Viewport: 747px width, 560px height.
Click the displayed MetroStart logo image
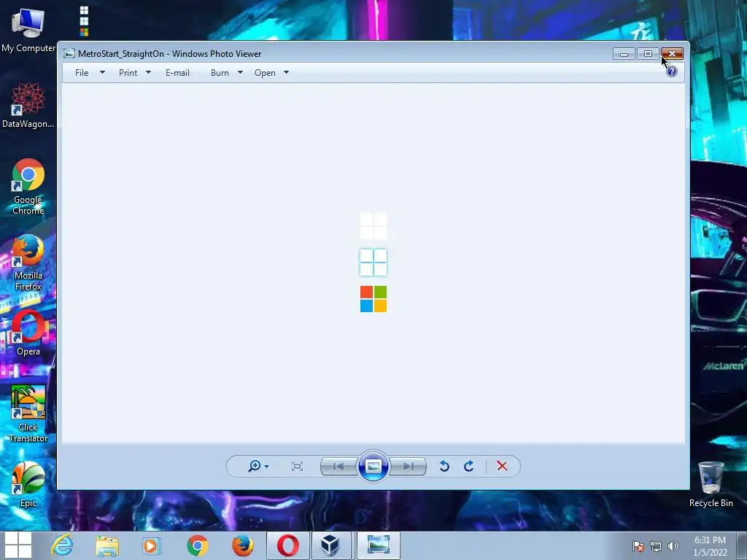point(373,262)
